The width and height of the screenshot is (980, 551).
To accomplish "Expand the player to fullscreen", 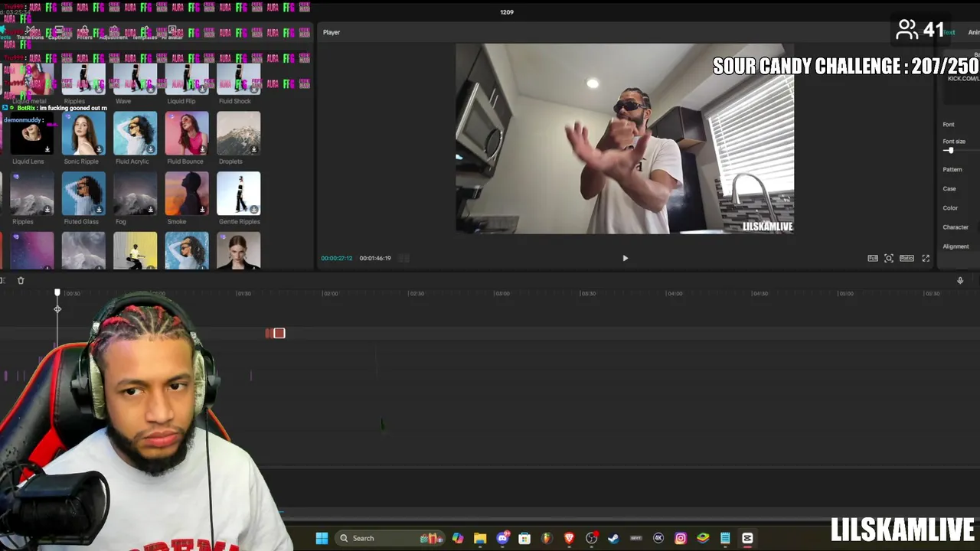I will point(926,259).
